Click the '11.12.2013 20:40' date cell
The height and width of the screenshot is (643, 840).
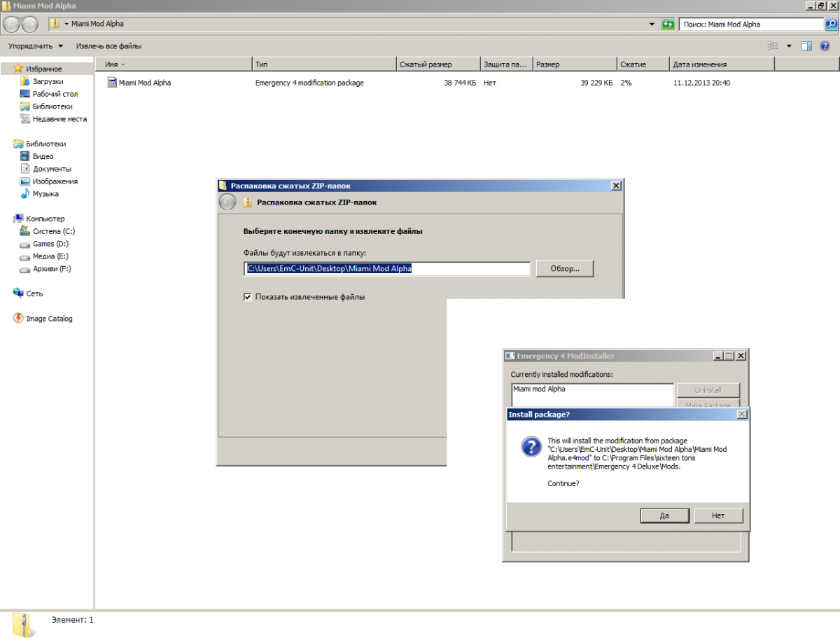pos(701,83)
